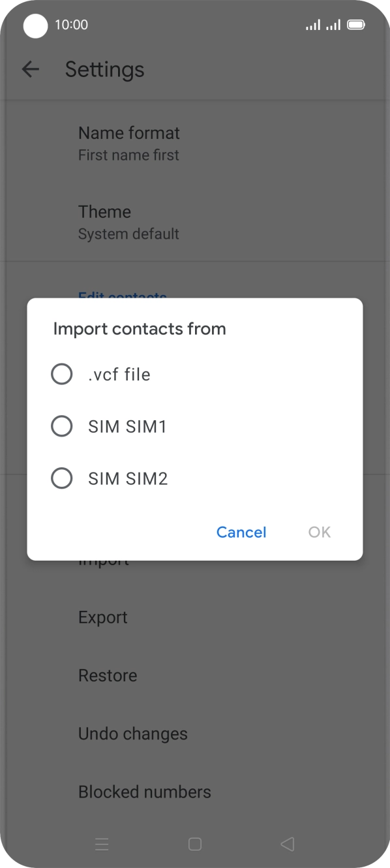Tap the back arrow to leave Settings
This screenshot has height=868, width=390.
coord(30,69)
